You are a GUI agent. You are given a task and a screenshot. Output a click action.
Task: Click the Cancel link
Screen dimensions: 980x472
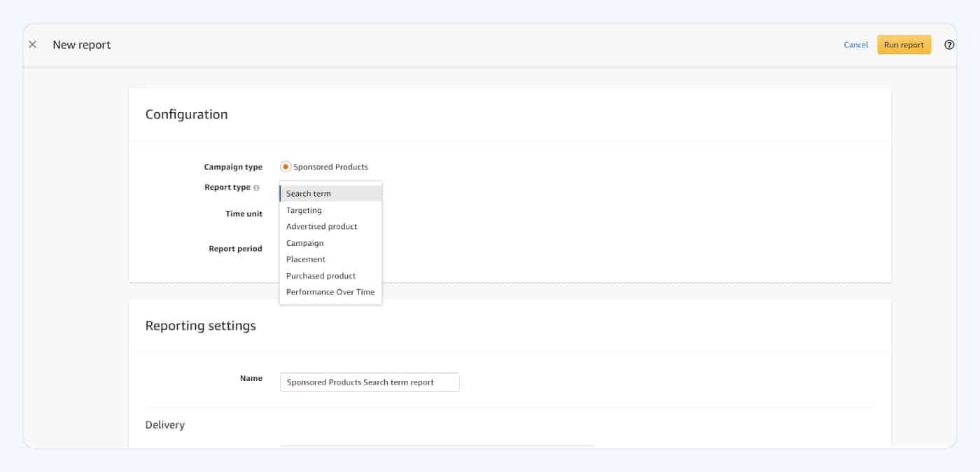coord(855,45)
